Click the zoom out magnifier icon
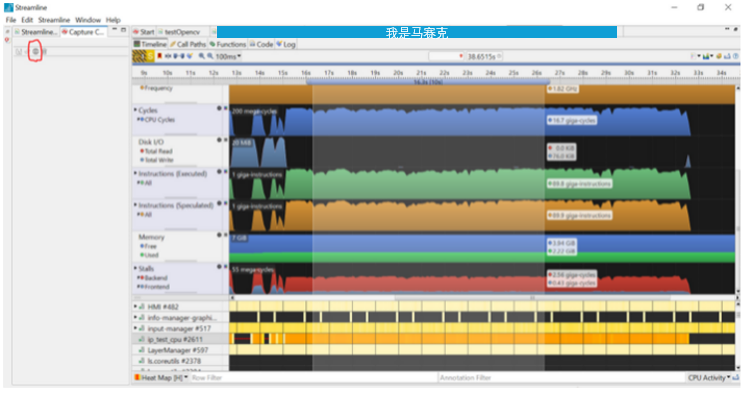The height and width of the screenshot is (394, 751). pos(210,56)
